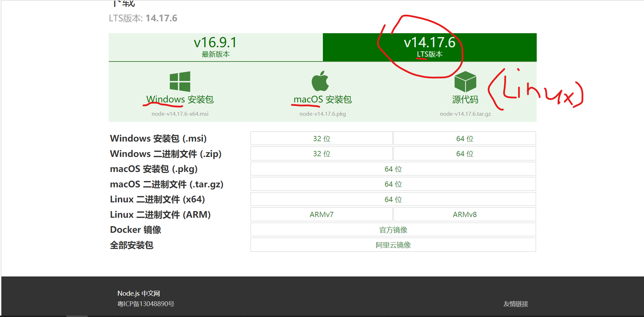This screenshot has height=317, width=644.
Task: Click the Windows logo icon
Action: pyautogui.click(x=180, y=81)
